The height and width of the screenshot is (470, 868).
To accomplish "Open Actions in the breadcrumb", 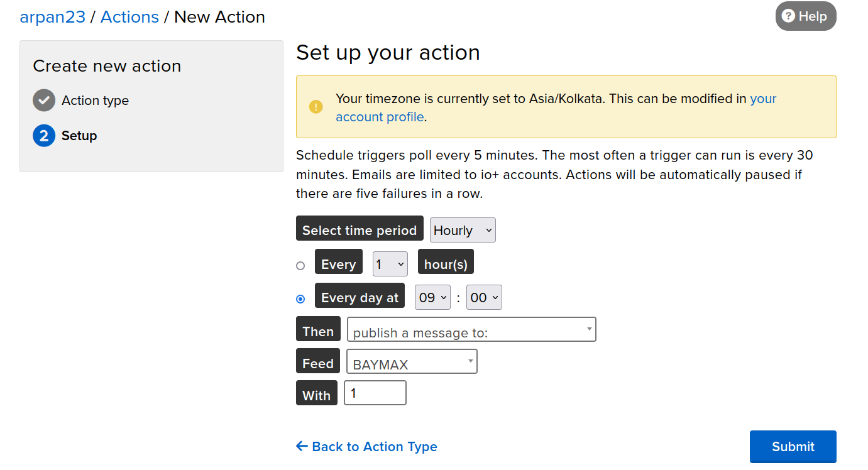I will pyautogui.click(x=129, y=17).
